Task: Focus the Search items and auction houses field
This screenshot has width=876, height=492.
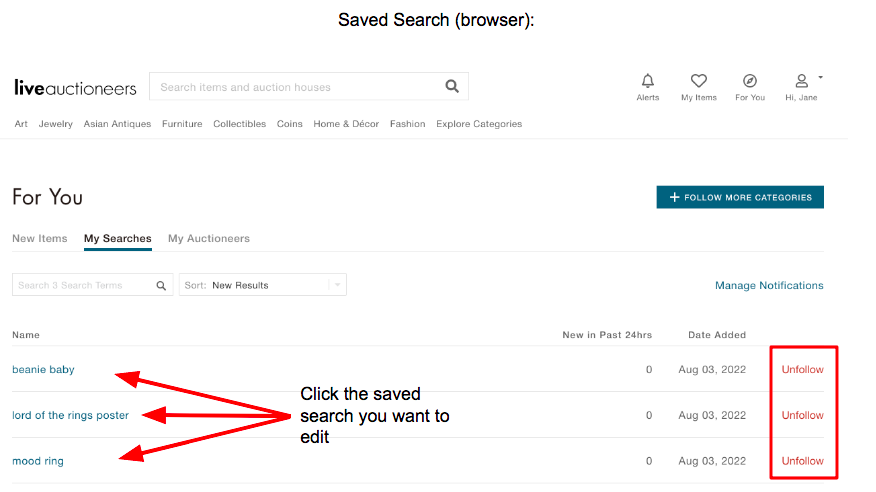Action: (296, 87)
